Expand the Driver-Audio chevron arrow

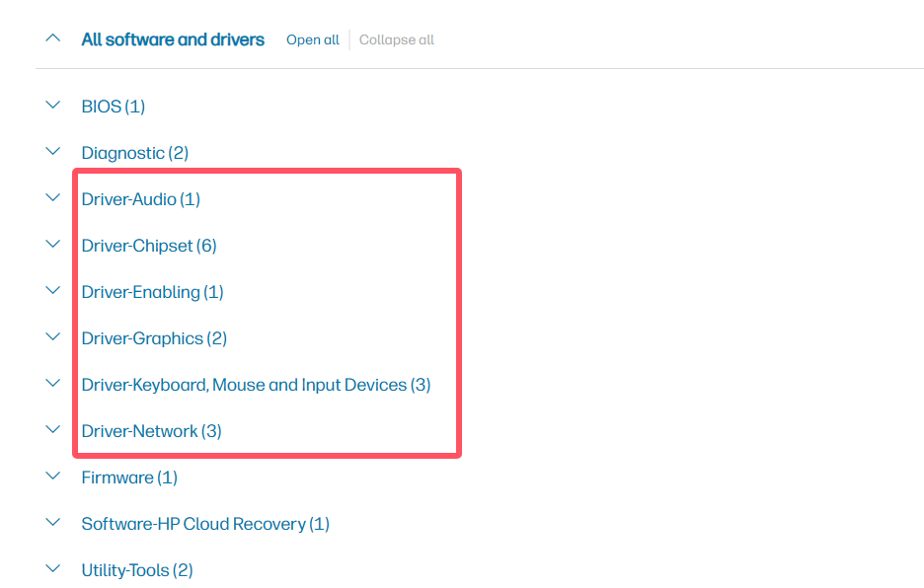tap(53, 198)
